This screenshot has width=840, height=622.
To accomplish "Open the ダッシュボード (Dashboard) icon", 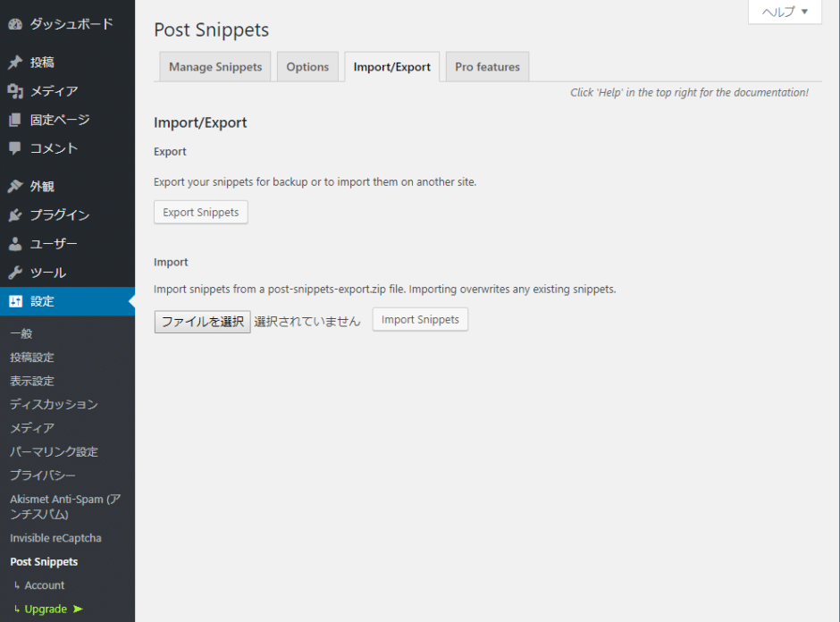I will (x=16, y=24).
